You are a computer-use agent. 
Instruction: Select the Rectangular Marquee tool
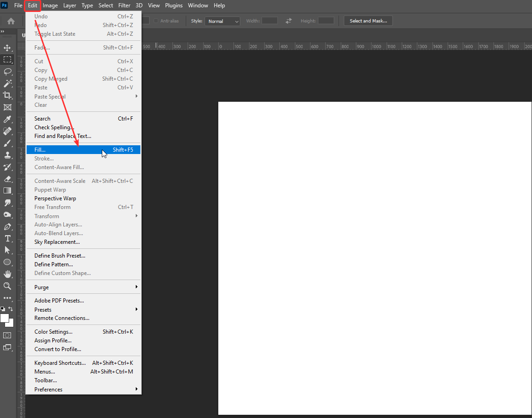pos(7,60)
